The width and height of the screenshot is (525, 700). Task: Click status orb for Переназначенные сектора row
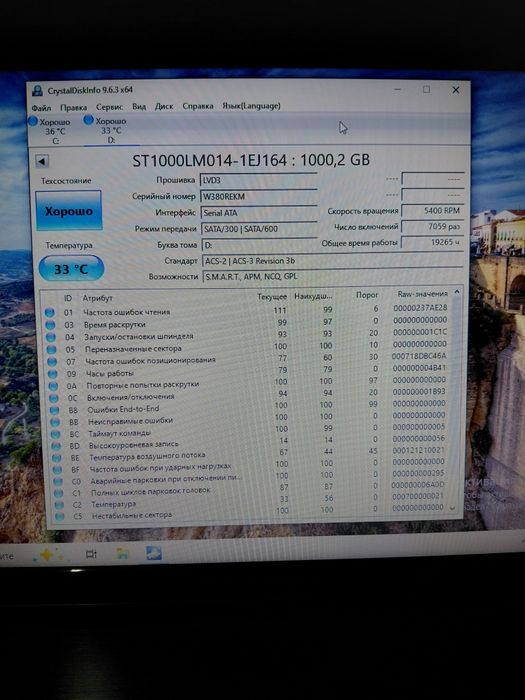pyautogui.click(x=51, y=349)
